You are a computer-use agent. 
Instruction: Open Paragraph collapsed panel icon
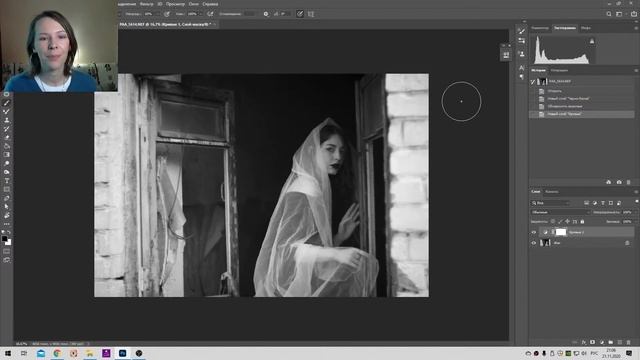[521, 76]
